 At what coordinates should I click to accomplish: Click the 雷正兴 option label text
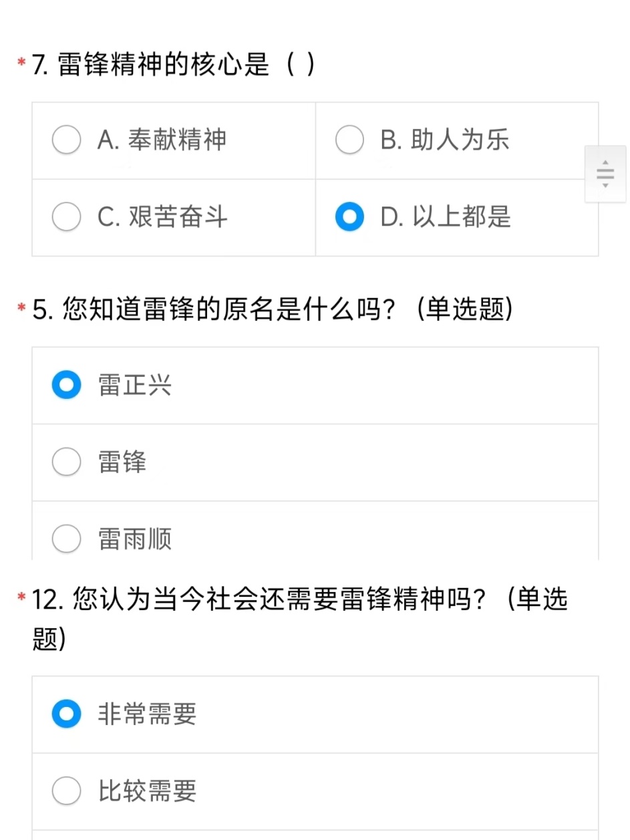135,386
